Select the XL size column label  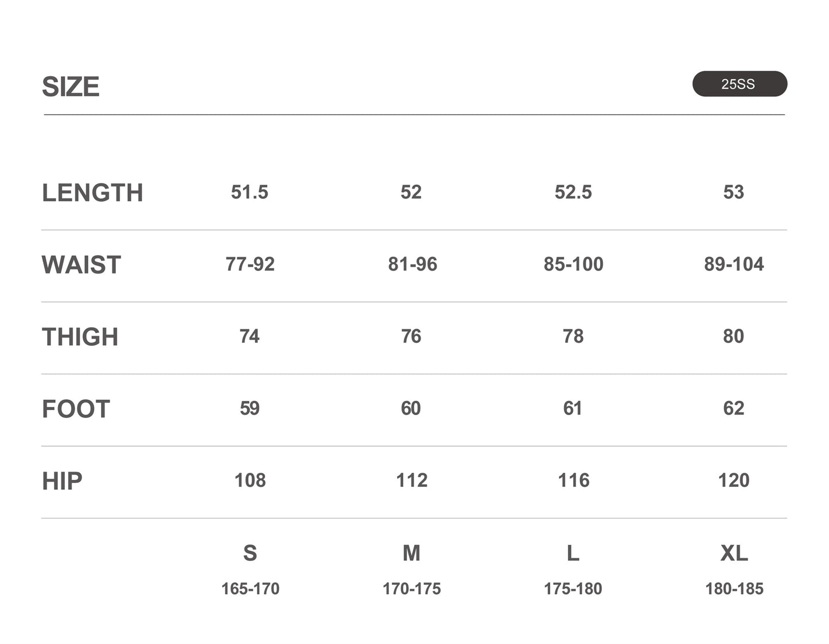734,553
